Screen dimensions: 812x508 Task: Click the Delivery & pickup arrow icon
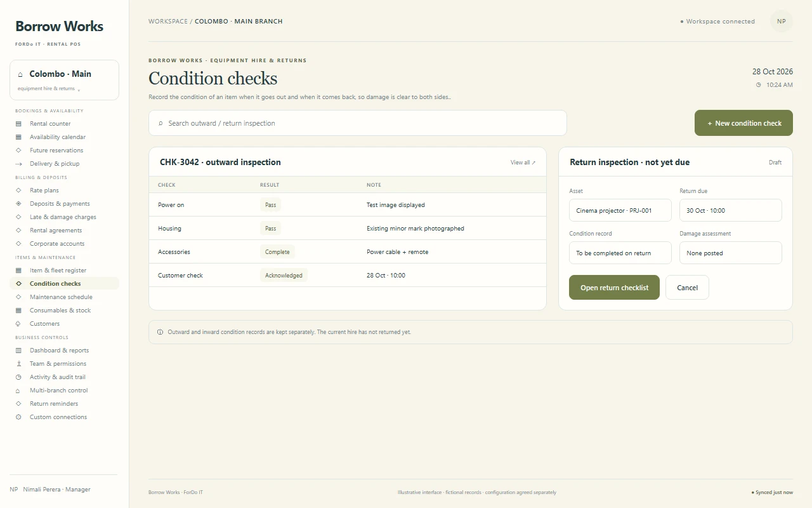(18, 164)
